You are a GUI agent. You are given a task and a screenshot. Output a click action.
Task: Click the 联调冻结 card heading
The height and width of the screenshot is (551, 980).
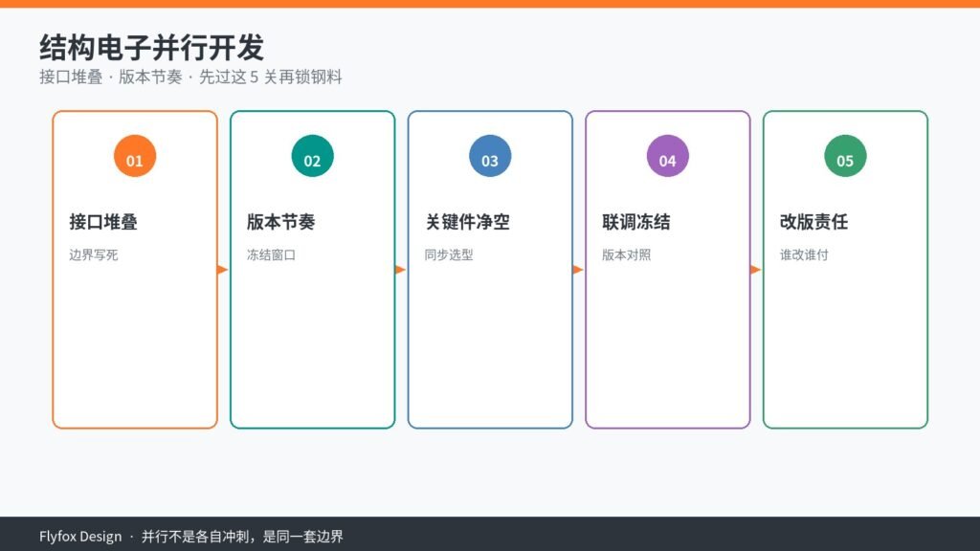(x=635, y=222)
